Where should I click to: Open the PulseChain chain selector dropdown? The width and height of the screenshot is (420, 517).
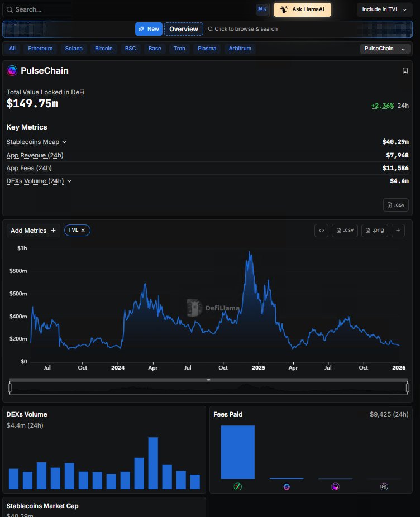coord(385,49)
